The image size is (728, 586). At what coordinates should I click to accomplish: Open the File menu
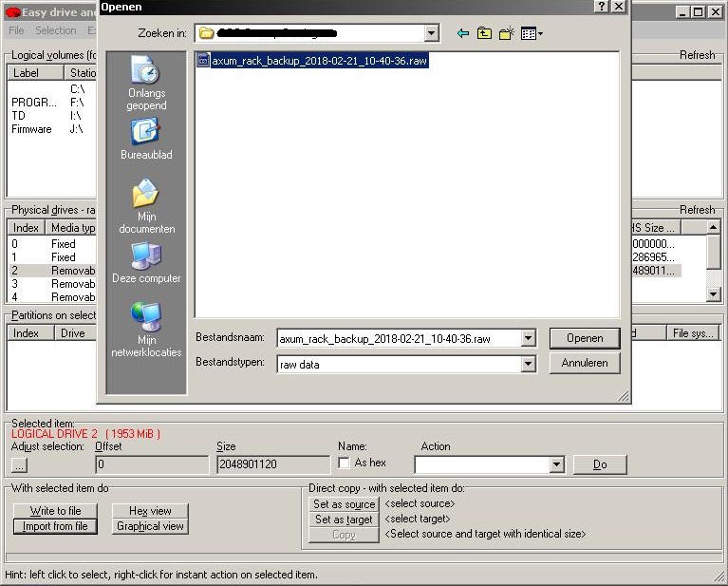[x=16, y=30]
